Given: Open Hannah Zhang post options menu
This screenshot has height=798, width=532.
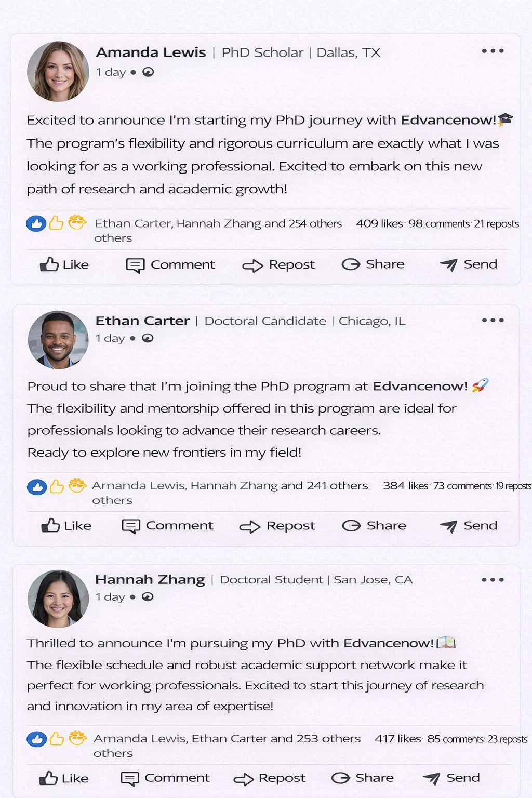Looking at the screenshot, I should [493, 580].
